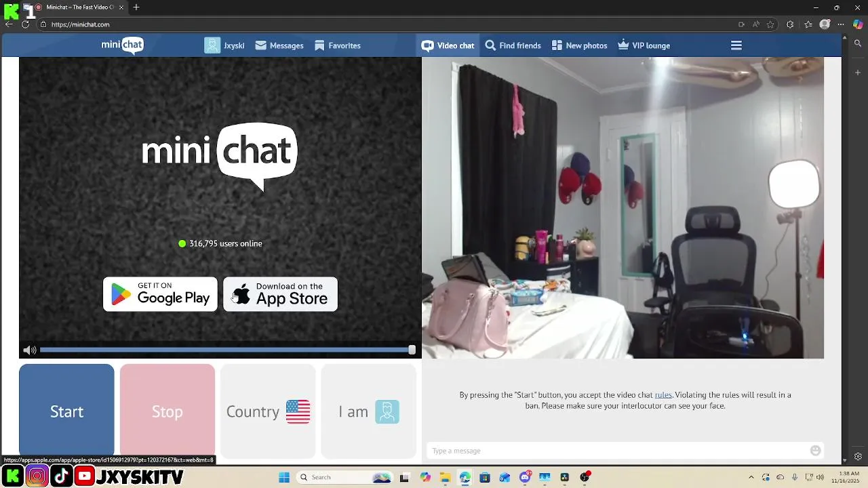The image size is (868, 488).
Task: Select the Find friends tab label
Action: [520, 45]
